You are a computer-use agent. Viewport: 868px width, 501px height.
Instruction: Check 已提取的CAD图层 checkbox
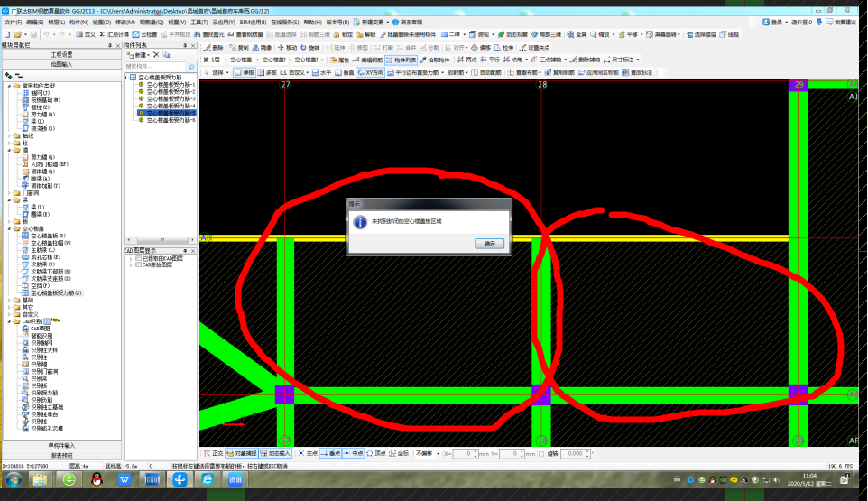pyautogui.click(x=138, y=258)
